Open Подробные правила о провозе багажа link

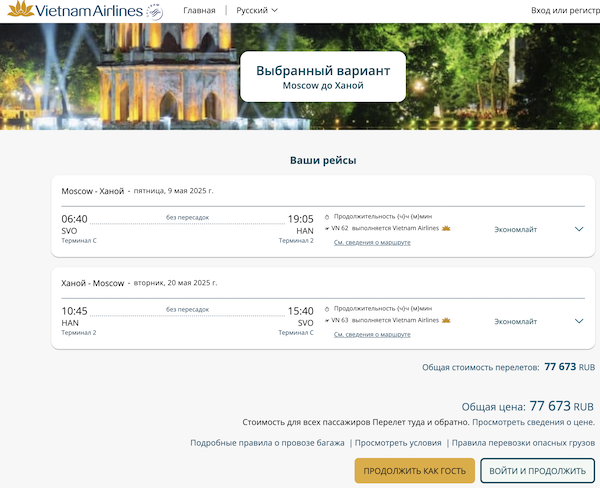coord(267,442)
